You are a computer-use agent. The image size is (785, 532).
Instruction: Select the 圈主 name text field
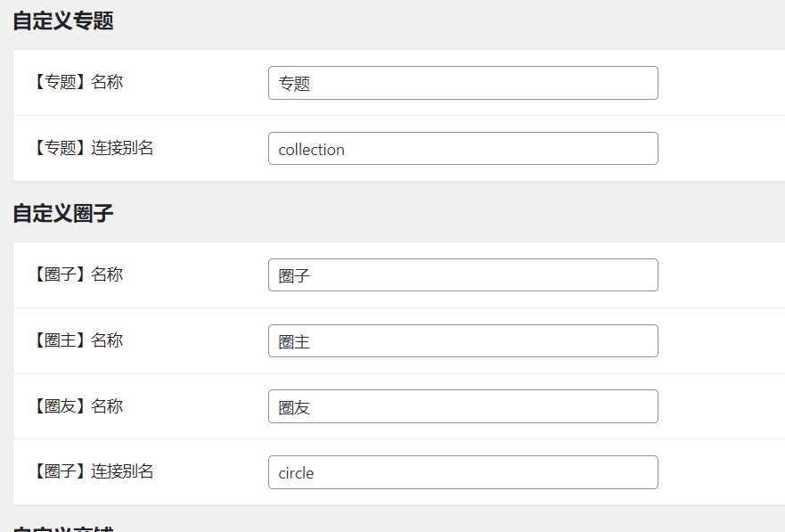click(463, 340)
